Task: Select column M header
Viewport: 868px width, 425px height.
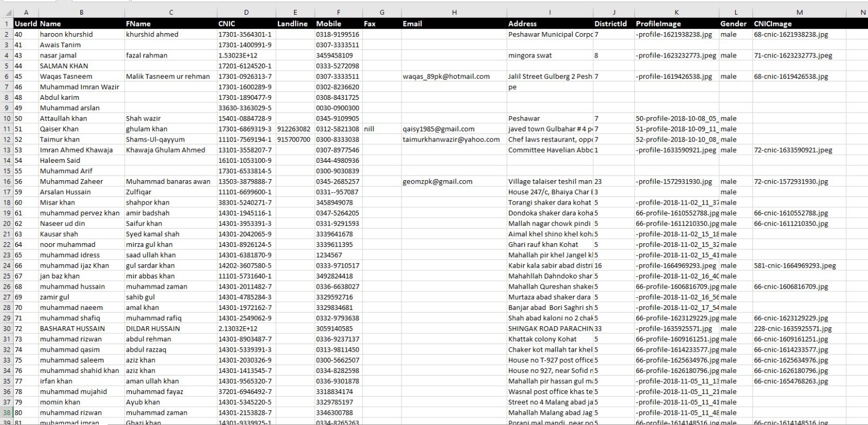Action: click(799, 12)
